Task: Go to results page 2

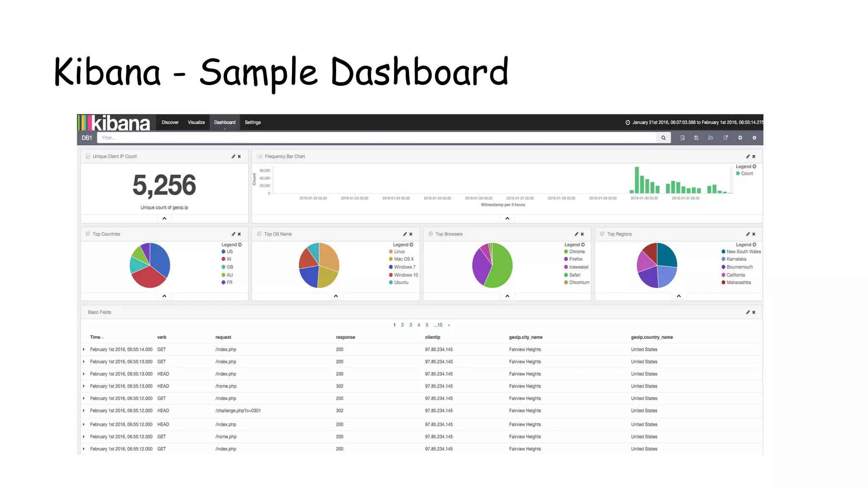Action: point(403,325)
